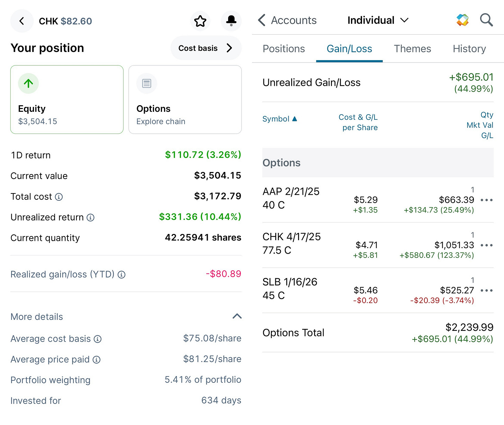This screenshot has height=425, width=504.
Task: Select the Gain/Loss tab
Action: [x=349, y=49]
